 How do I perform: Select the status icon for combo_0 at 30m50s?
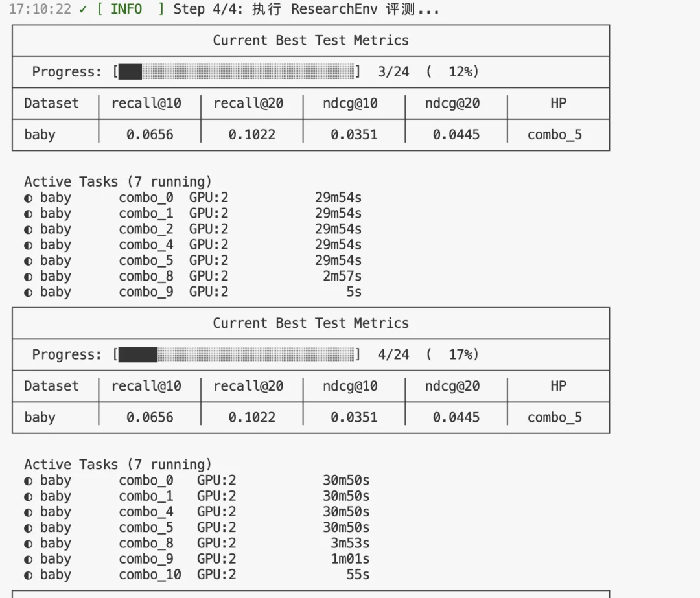point(28,481)
